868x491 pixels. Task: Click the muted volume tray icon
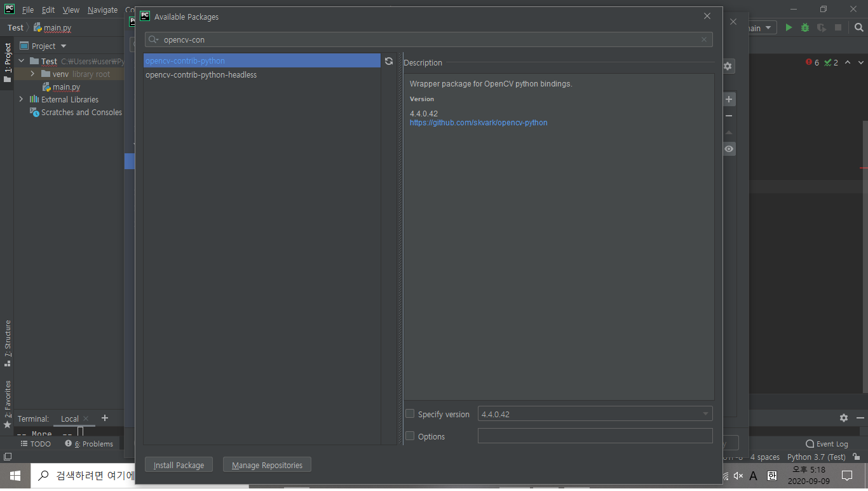[738, 476]
